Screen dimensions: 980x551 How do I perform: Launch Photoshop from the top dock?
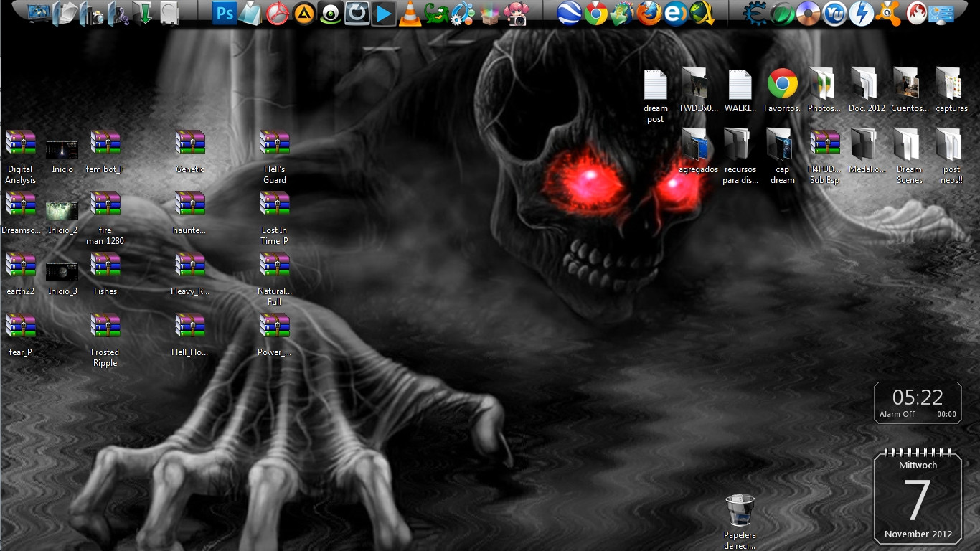225,13
